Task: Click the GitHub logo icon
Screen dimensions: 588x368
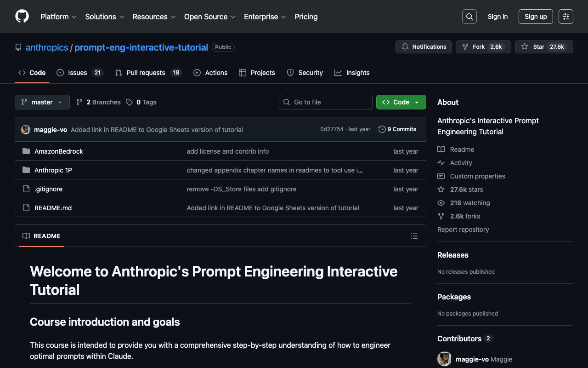Action: coord(22,17)
